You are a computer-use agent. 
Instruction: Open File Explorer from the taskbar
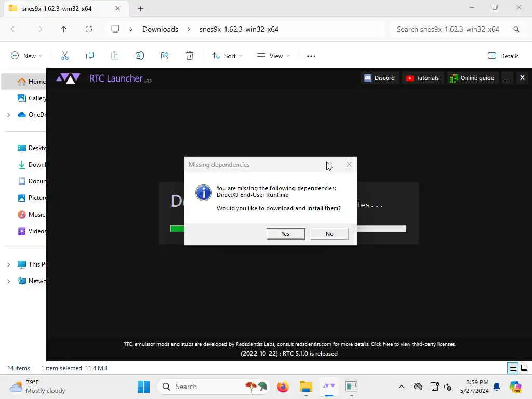tap(305, 387)
